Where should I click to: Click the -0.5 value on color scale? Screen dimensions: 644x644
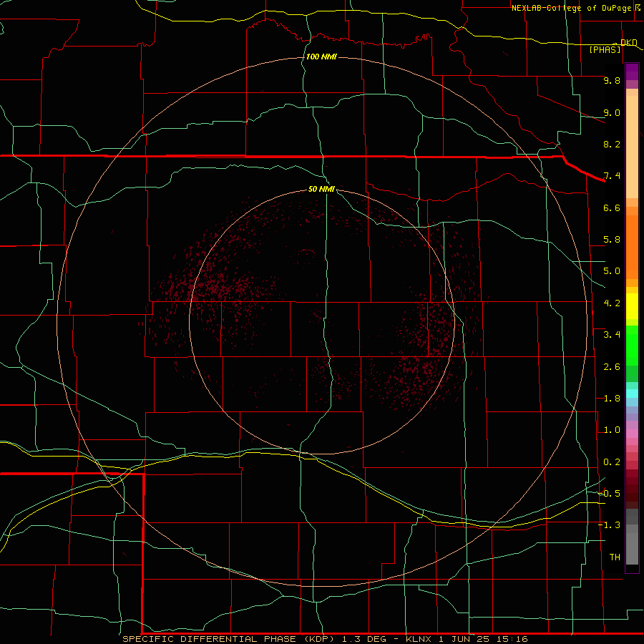[609, 494]
